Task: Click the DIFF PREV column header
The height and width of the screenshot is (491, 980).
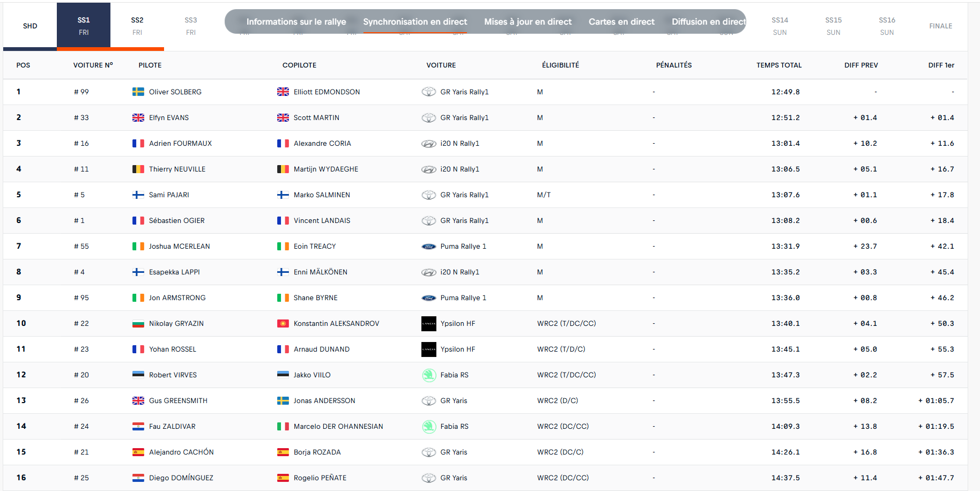Action: 861,65
